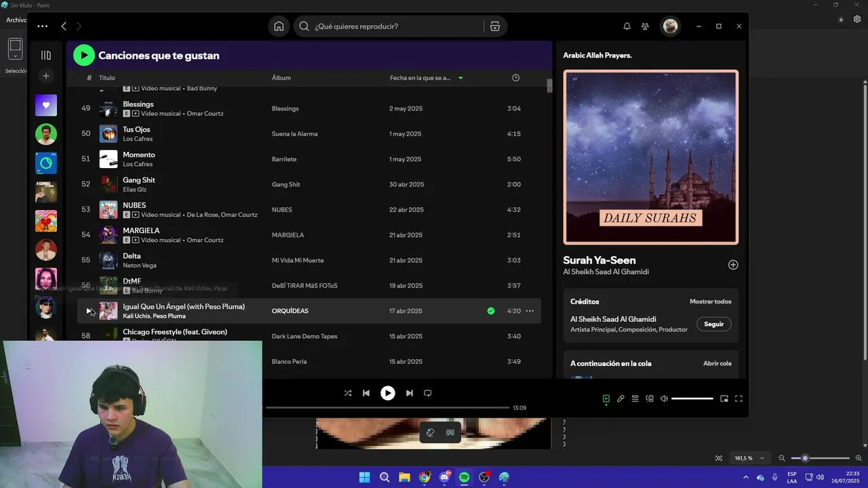Open the Blessings song title

138,104
